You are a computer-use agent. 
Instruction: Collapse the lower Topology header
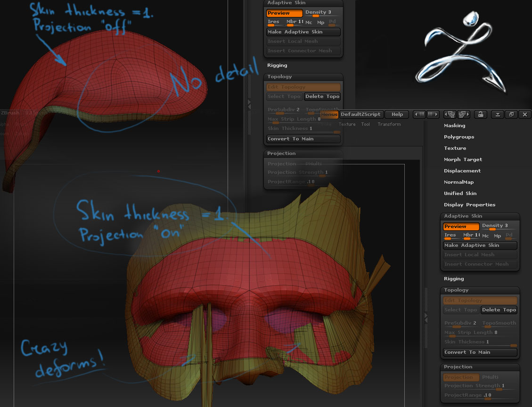(x=480, y=290)
